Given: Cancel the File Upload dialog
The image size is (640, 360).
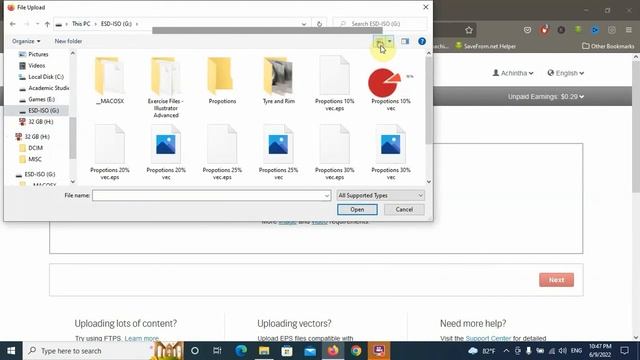Looking at the screenshot, I should pyautogui.click(x=404, y=209).
